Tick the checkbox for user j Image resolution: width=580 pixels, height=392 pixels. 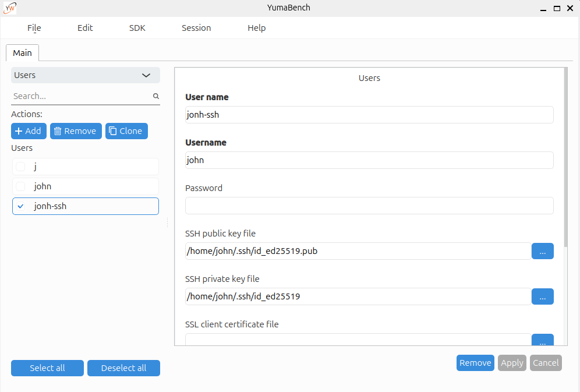pyautogui.click(x=21, y=167)
